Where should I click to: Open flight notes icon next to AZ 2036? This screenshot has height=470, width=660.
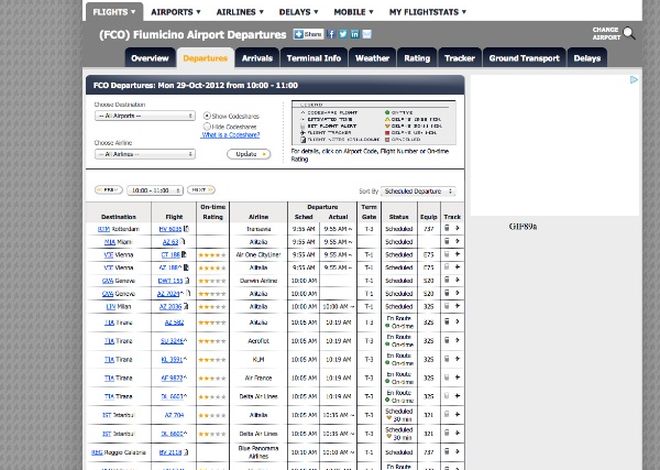(x=186, y=306)
